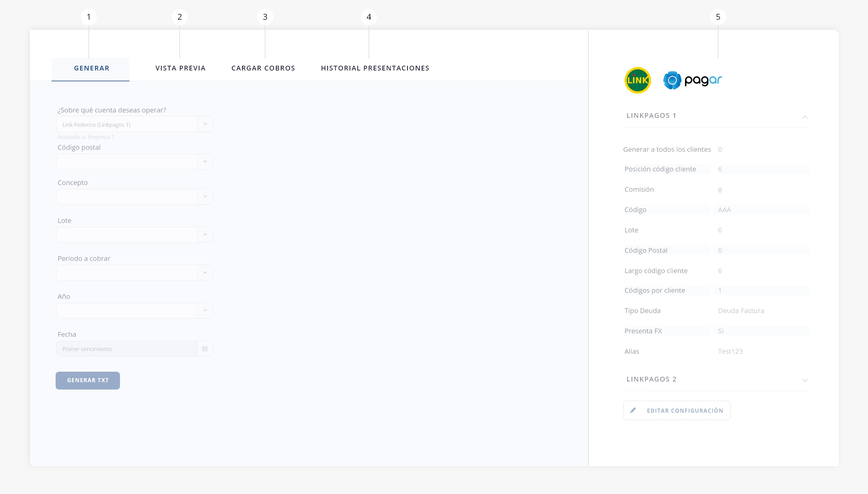Image resolution: width=868 pixels, height=494 pixels.
Task: Open the account selection dropdown
Action: (x=205, y=124)
